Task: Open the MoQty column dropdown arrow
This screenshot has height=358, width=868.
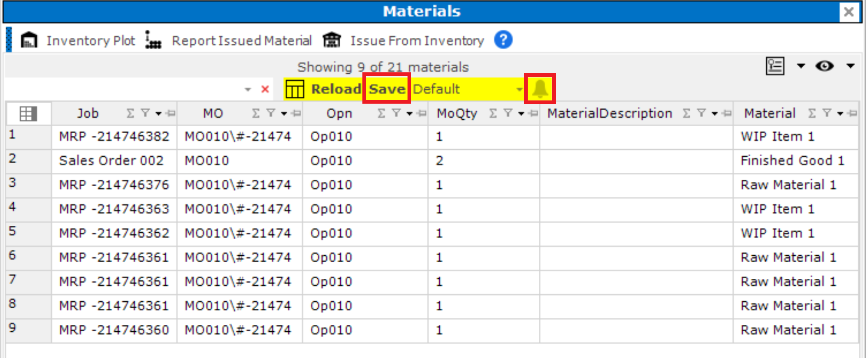Action: [x=521, y=114]
